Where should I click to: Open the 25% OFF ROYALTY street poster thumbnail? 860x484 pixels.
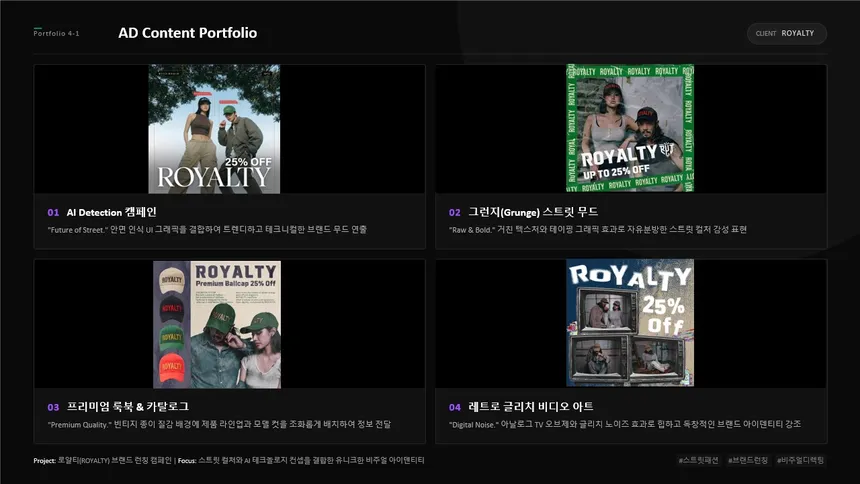pos(214,129)
